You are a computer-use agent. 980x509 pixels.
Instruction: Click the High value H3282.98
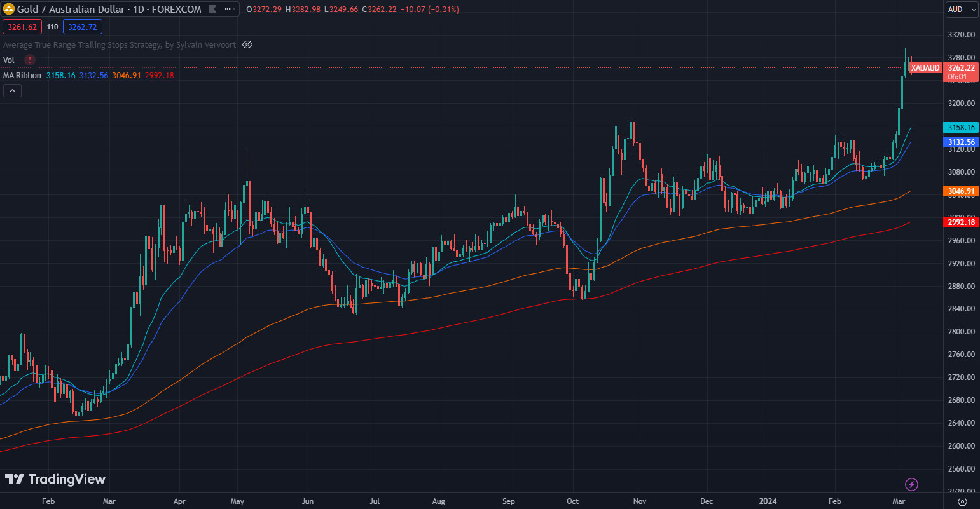coord(303,10)
